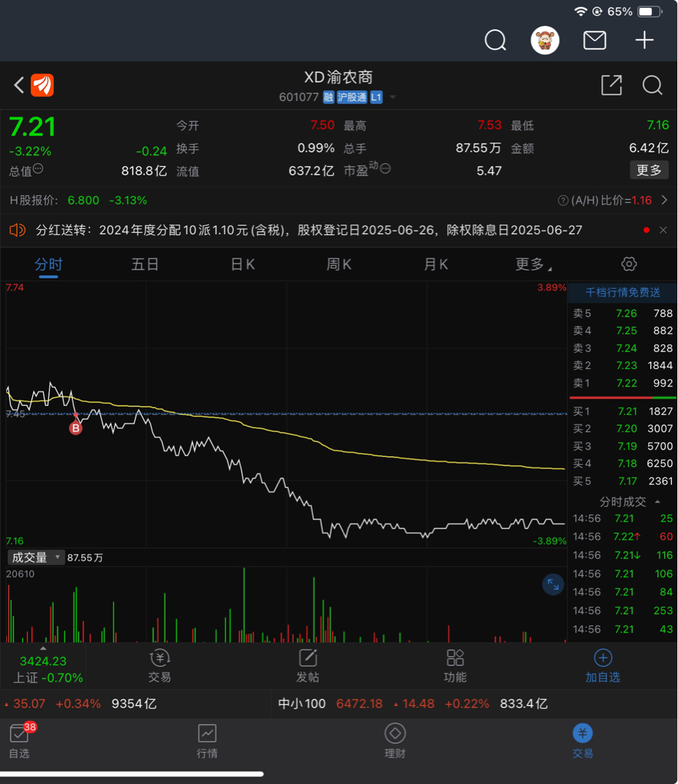Open the user avatar profile
The image size is (678, 784).
[x=545, y=40]
